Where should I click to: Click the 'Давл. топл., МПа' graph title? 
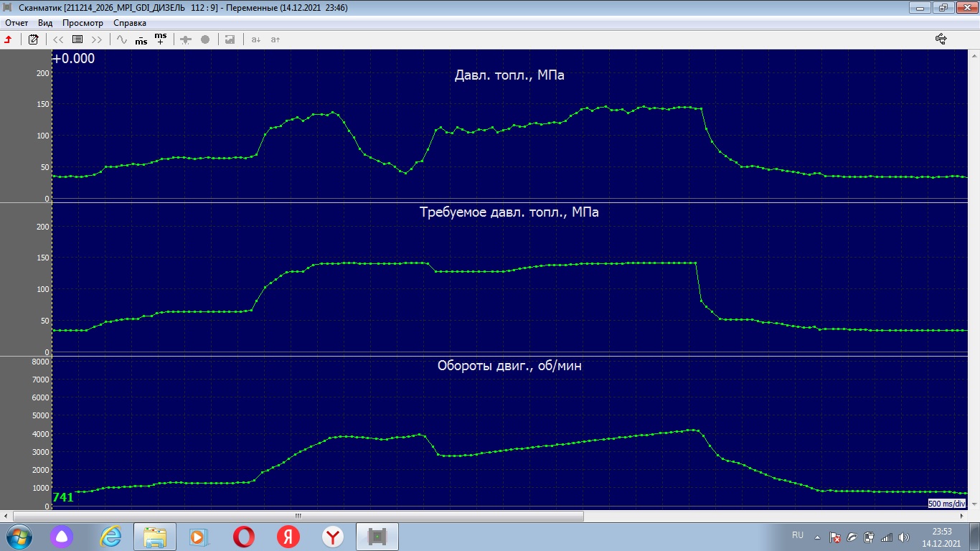pos(509,75)
